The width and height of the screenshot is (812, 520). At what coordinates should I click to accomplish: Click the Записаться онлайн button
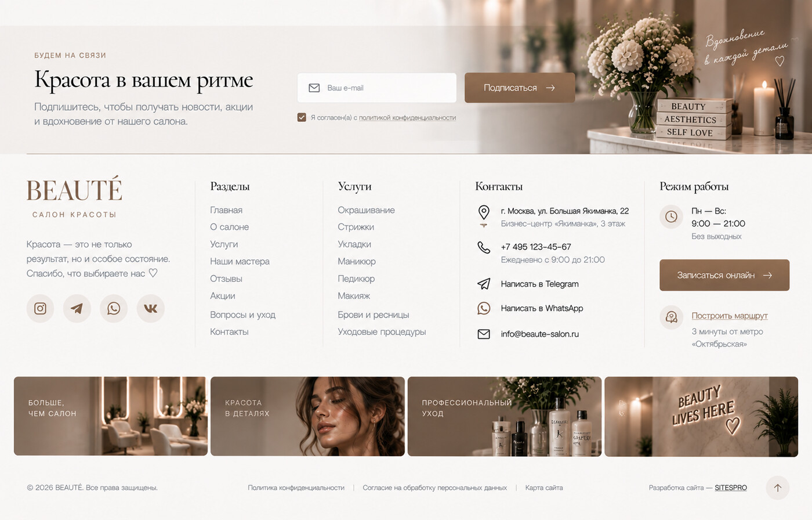point(724,275)
